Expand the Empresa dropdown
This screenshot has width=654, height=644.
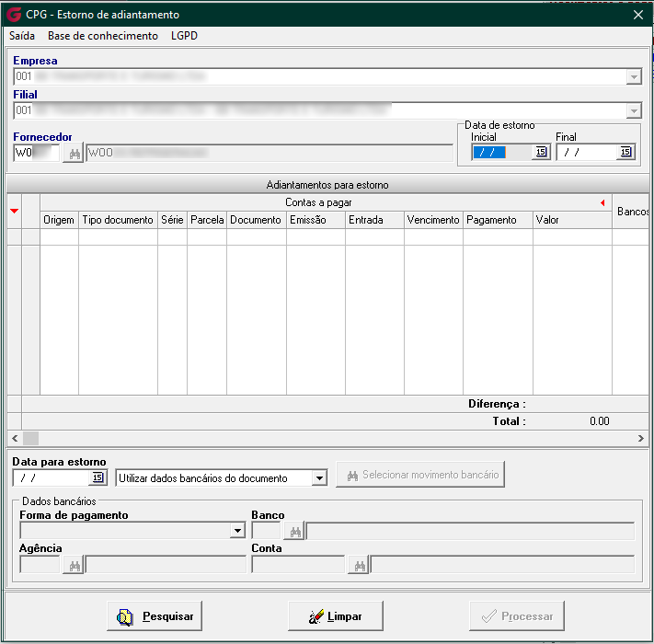click(634, 76)
